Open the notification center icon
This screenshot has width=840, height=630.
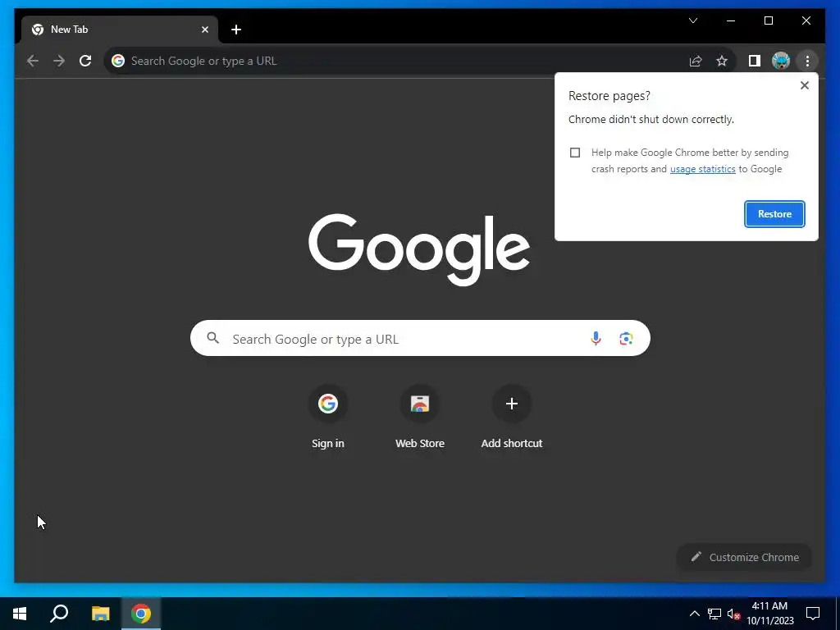tap(813, 614)
